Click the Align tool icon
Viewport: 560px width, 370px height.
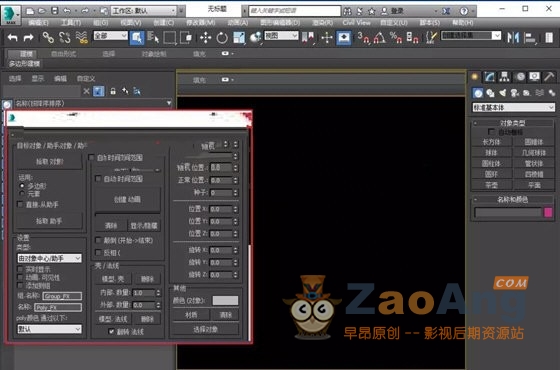click(530, 38)
